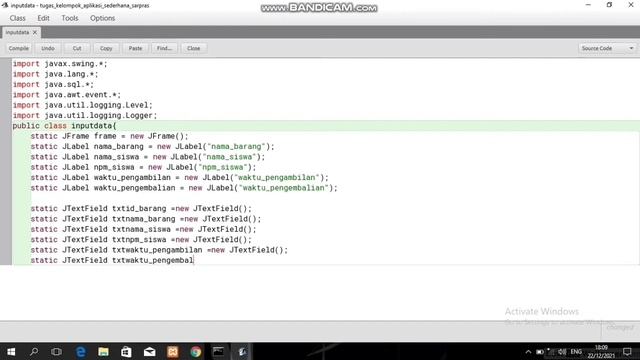This screenshot has height=360, width=640.
Task: Open the Windows Start menu
Action: tap(11, 351)
